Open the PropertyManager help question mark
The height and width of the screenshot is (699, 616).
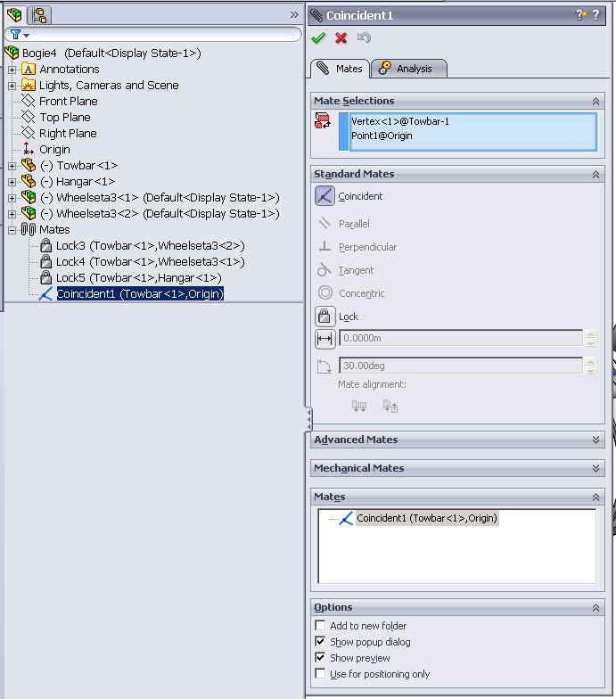pyautogui.click(x=596, y=15)
